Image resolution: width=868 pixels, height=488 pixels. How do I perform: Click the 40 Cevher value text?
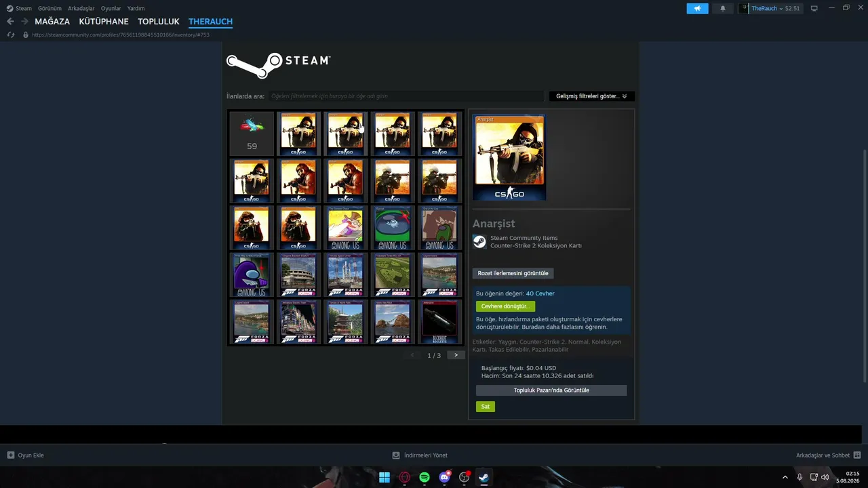[x=540, y=293]
